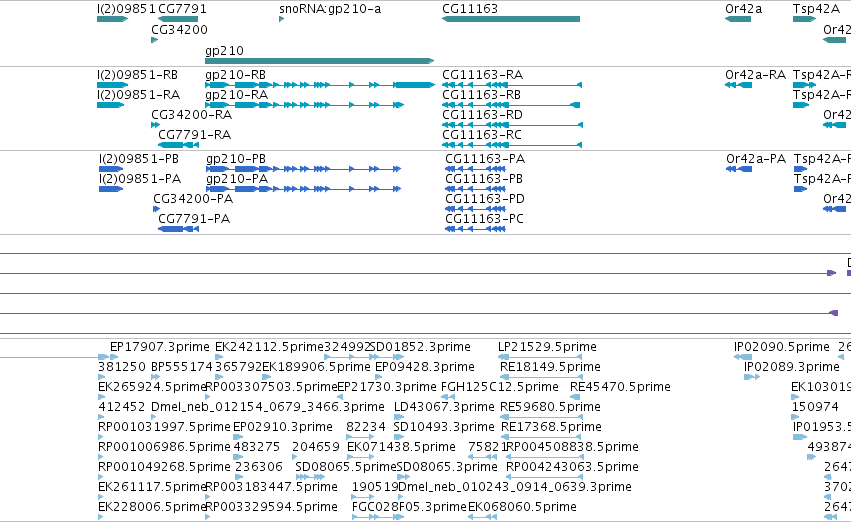Click the EK071438.5prime label

pyautogui.click(x=402, y=447)
